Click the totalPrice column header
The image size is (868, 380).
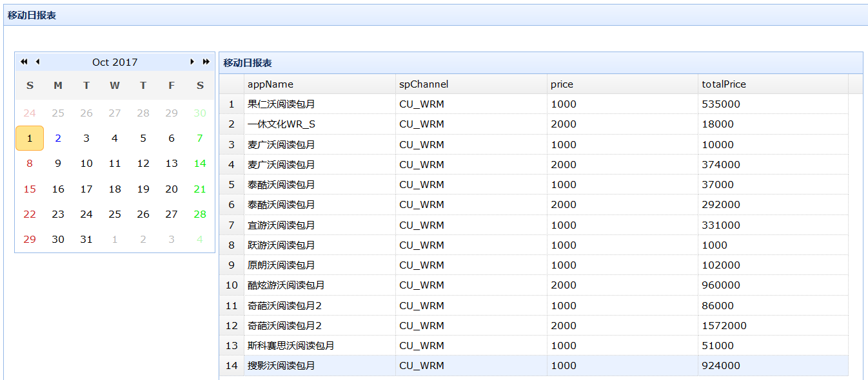pos(724,84)
